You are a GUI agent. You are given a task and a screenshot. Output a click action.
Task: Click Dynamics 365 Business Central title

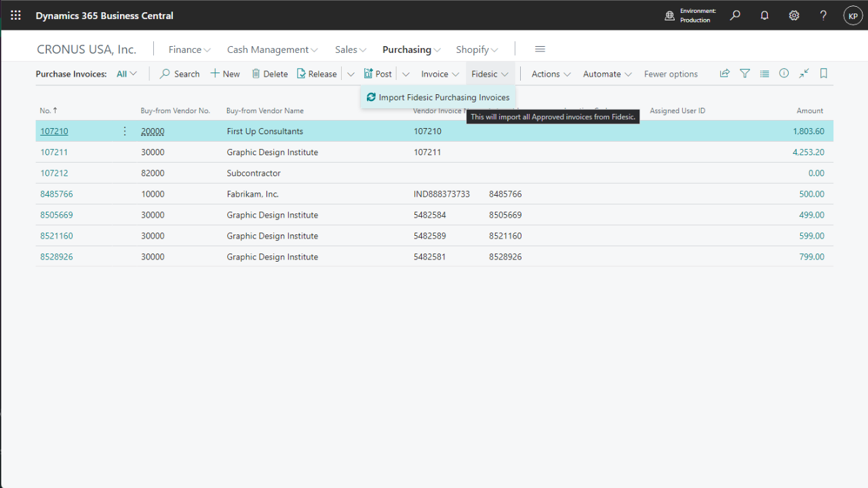pyautogui.click(x=104, y=16)
